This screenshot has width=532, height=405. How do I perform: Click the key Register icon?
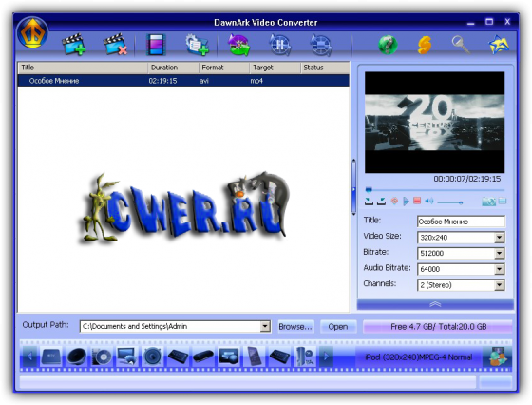461,45
